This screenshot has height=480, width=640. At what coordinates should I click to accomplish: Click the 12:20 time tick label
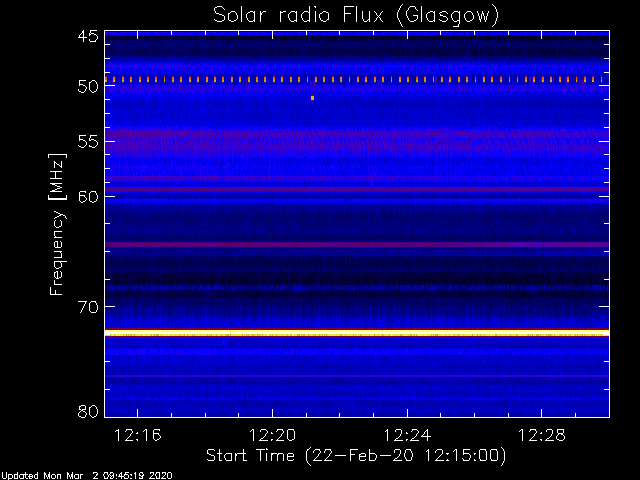(272, 435)
